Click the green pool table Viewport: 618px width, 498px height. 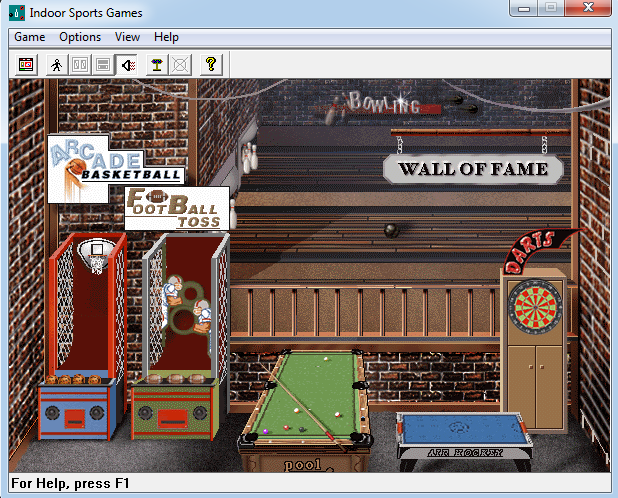(x=305, y=398)
